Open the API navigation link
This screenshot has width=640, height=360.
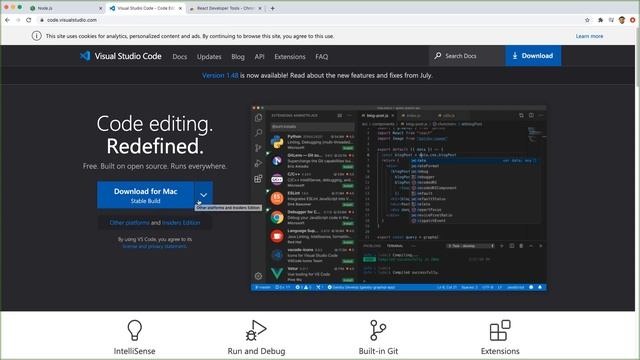tap(259, 57)
